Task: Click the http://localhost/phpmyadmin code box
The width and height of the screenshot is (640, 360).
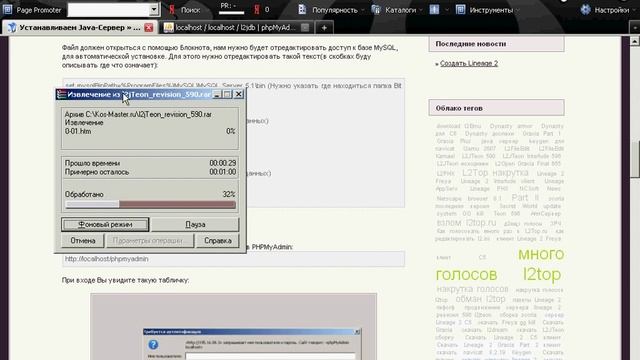Action: [233, 259]
